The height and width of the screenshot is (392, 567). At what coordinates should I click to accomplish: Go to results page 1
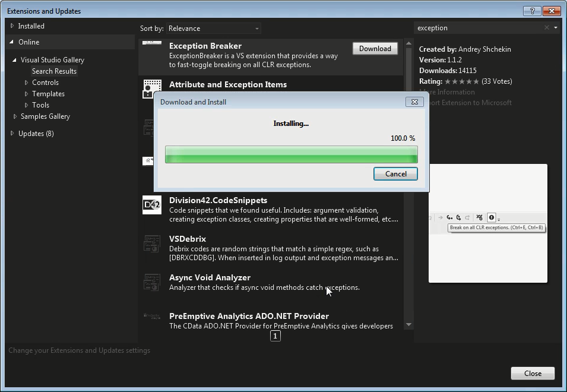tap(275, 336)
